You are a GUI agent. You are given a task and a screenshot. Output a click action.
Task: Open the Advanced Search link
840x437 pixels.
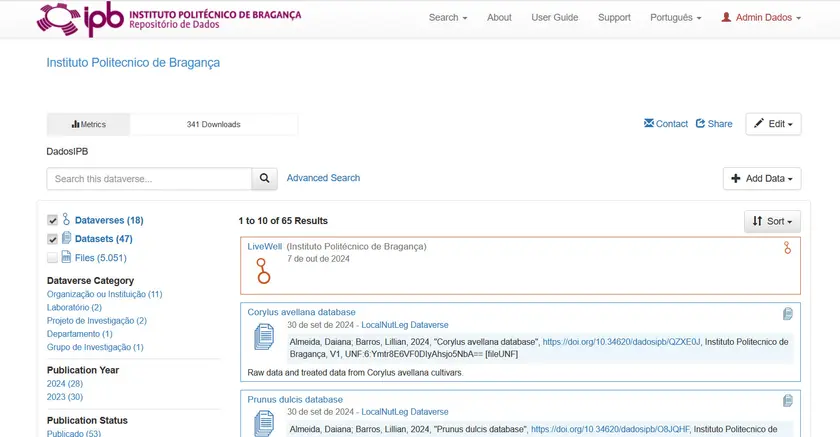[x=323, y=178]
